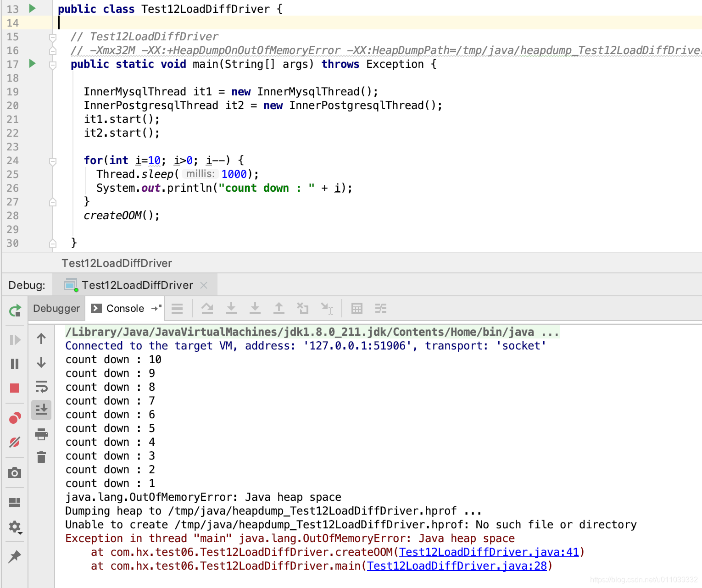Click the Step Out icon

pos(279,308)
